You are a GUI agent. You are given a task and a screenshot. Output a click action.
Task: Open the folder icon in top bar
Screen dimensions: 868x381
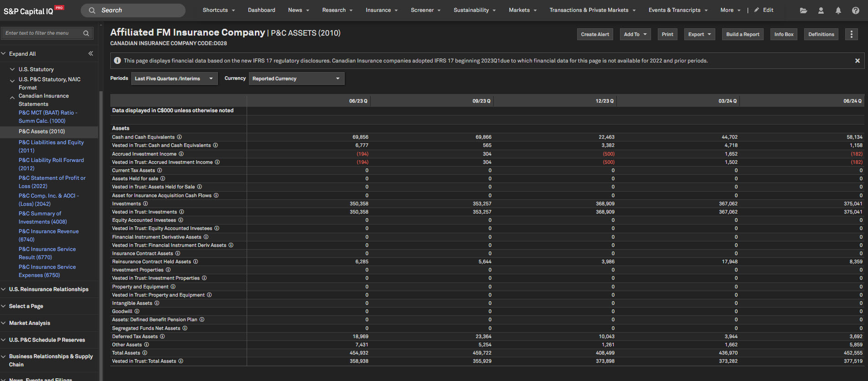pyautogui.click(x=803, y=10)
